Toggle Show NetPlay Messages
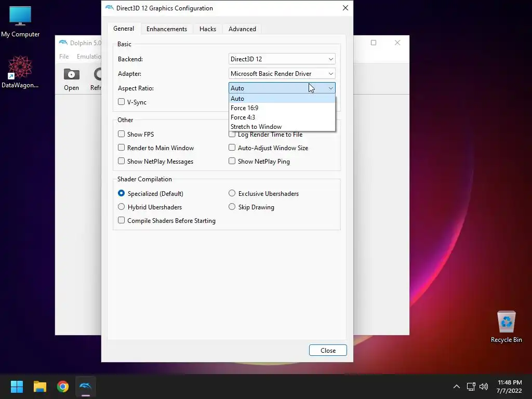The width and height of the screenshot is (532, 399). click(121, 161)
